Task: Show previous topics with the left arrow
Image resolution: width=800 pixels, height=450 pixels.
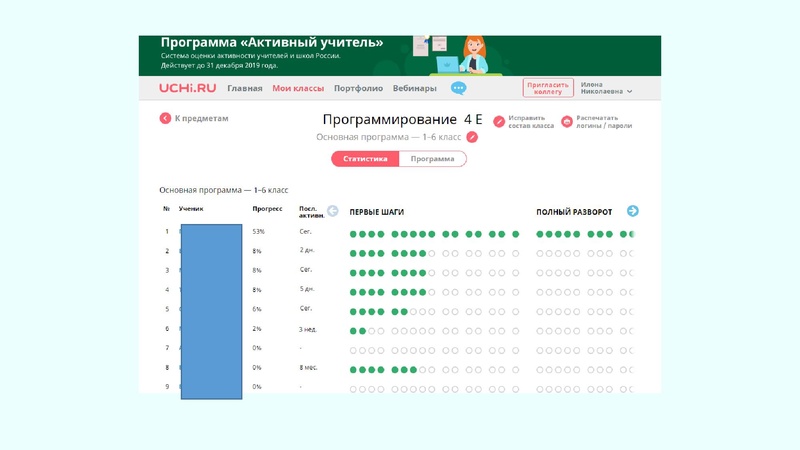Action: pos(333,211)
